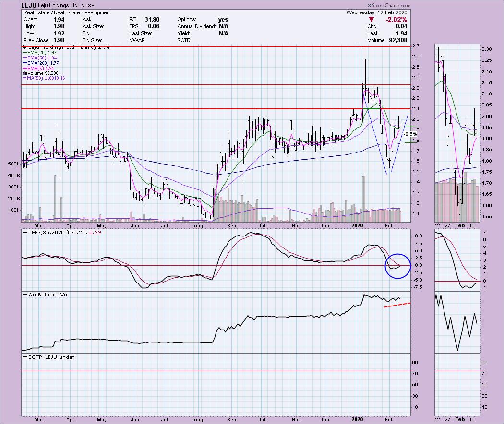Click the PMO(35,20,10) indicator label

48,232
